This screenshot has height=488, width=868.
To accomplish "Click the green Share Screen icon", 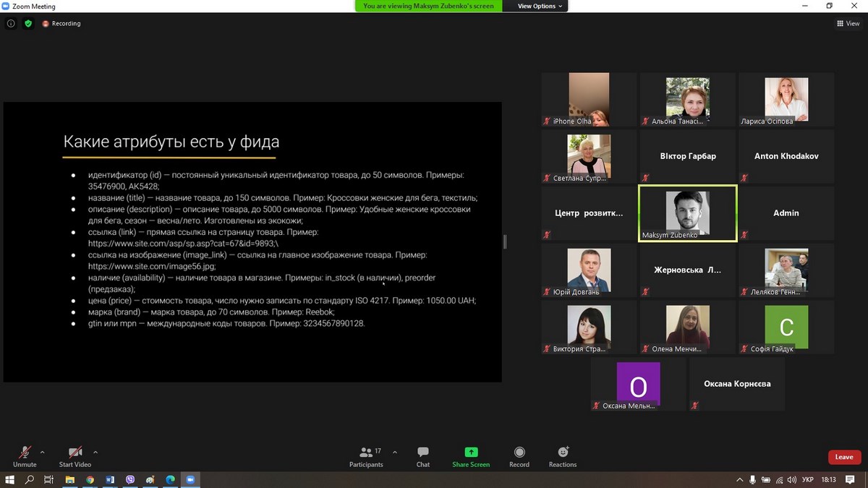I will pyautogui.click(x=471, y=453).
